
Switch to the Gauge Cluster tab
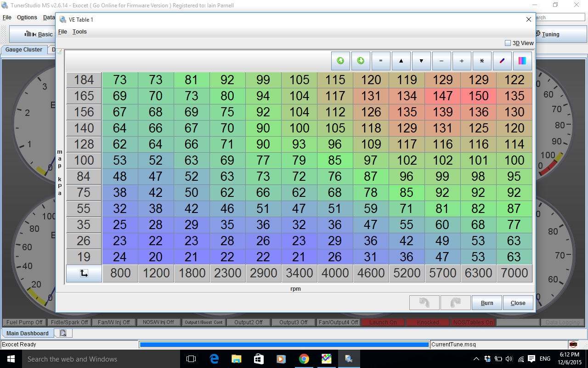[x=24, y=50]
